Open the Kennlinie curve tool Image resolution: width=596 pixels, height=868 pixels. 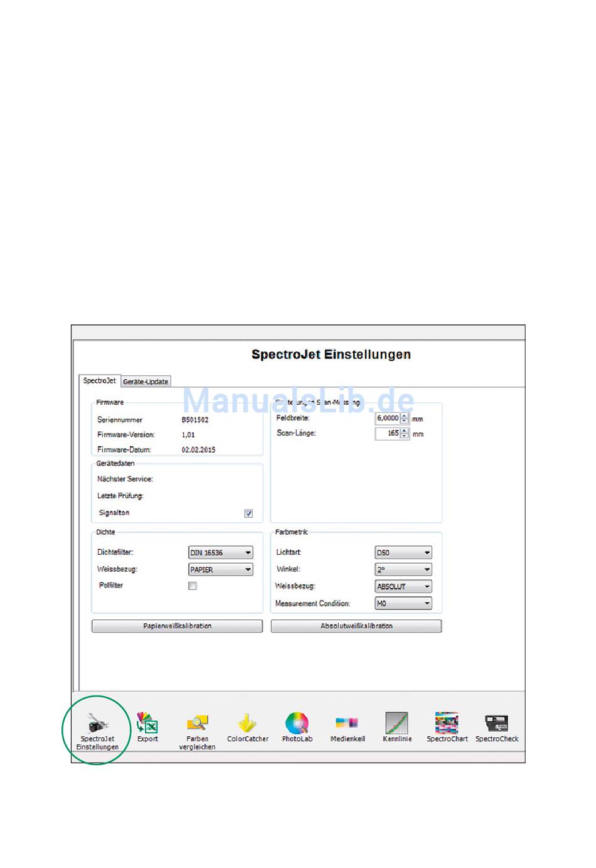click(x=397, y=727)
